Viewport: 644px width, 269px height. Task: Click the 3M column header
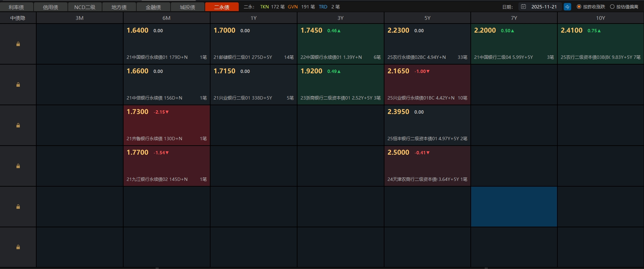click(80, 18)
